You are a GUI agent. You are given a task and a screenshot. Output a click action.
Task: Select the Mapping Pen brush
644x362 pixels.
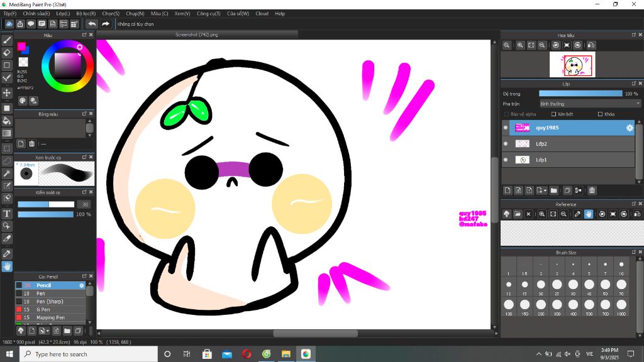coord(50,317)
